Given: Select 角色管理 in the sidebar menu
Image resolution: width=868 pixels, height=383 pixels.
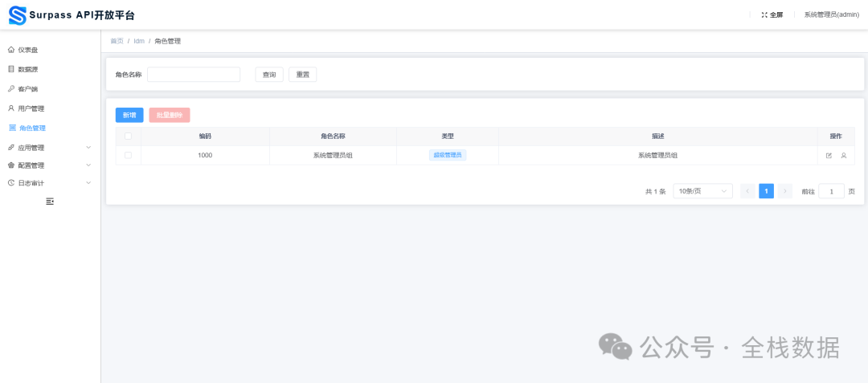Looking at the screenshot, I should point(32,128).
